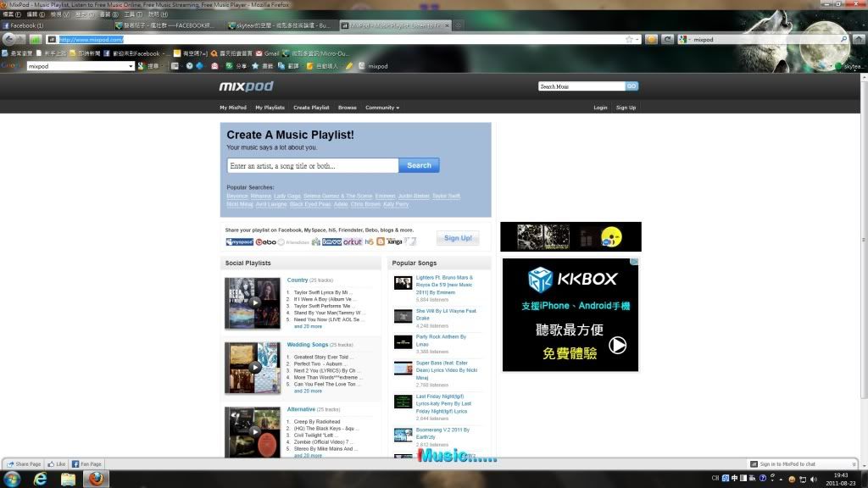868x488 pixels.
Task: Reload the page with the refresh button
Action: [668, 39]
